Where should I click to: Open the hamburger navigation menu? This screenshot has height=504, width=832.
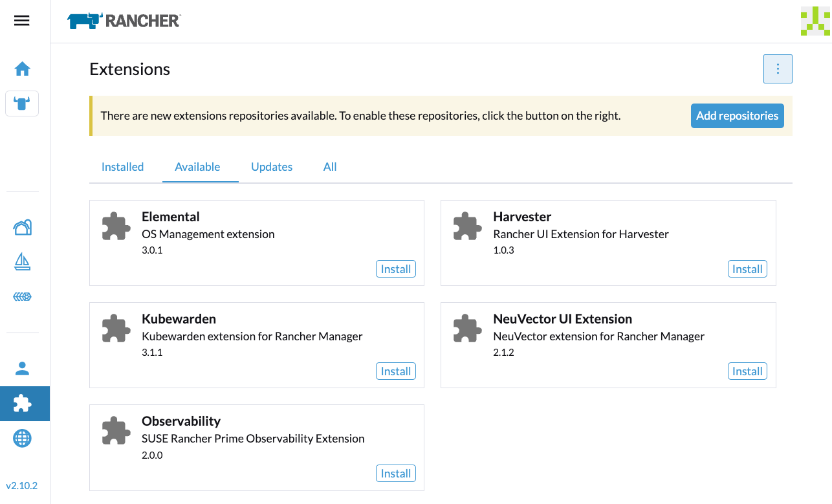tap(21, 20)
